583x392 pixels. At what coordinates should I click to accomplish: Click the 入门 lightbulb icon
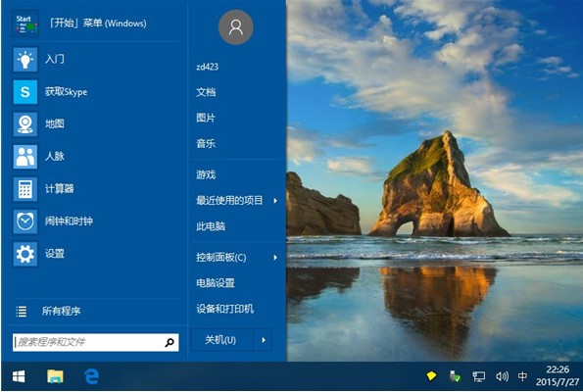point(25,59)
